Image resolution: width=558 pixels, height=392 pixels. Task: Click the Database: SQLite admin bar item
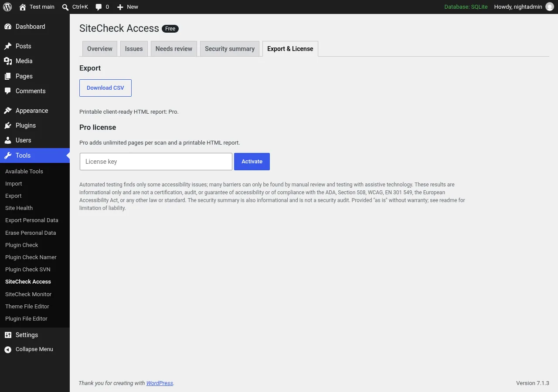pyautogui.click(x=466, y=7)
